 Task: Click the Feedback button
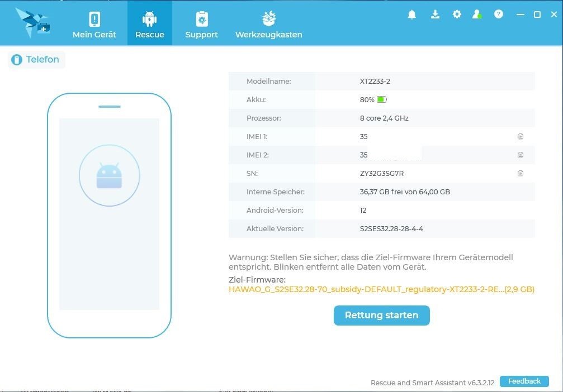coord(524,381)
